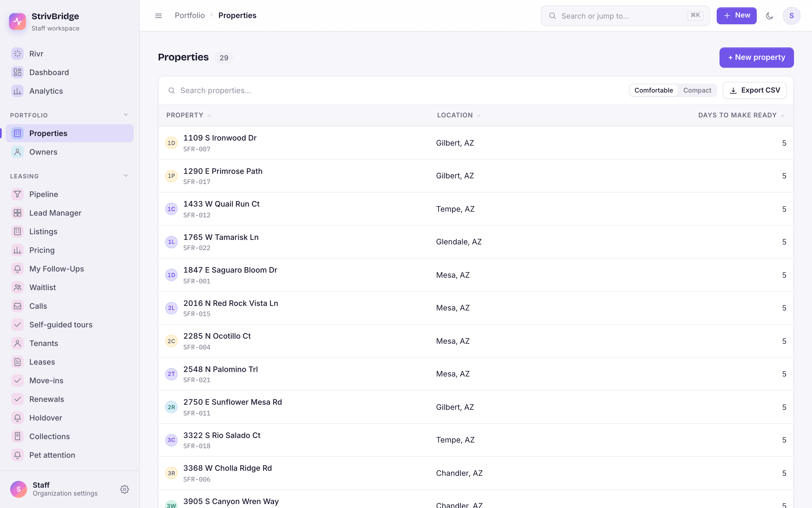The image size is (812, 508).
Task: Go to Dashboard in sidebar
Action: [69, 72]
